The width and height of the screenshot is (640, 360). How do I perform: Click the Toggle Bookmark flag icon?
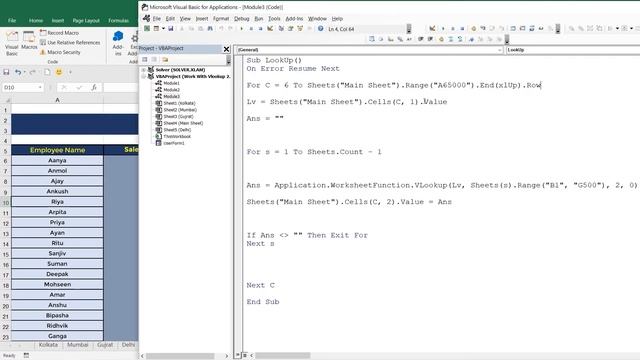(x=471, y=39)
